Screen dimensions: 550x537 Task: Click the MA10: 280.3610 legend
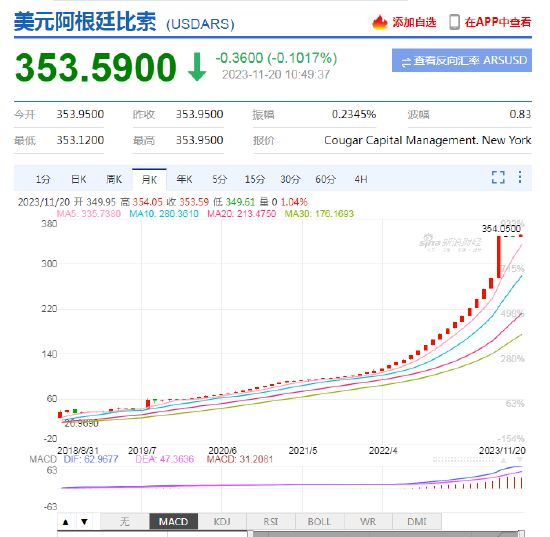164,214
